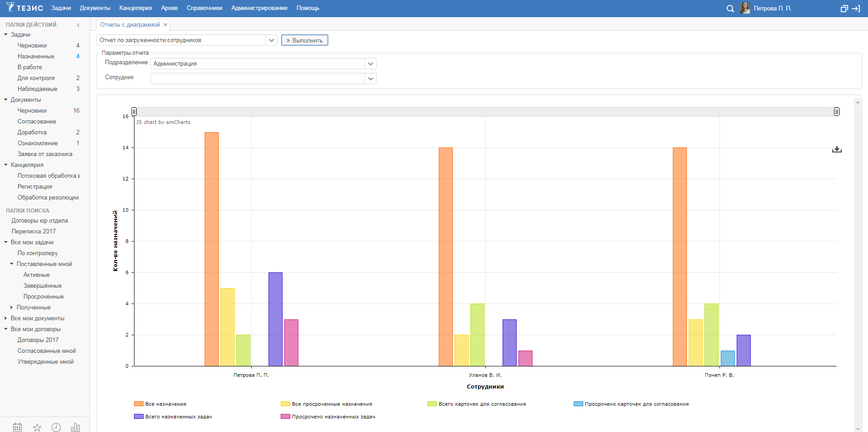This screenshot has width=868, height=432.
Task: Open the search magnifier icon
Action: coord(730,9)
